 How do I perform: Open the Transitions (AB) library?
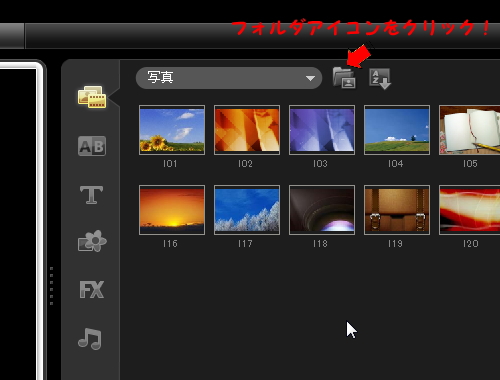92,146
